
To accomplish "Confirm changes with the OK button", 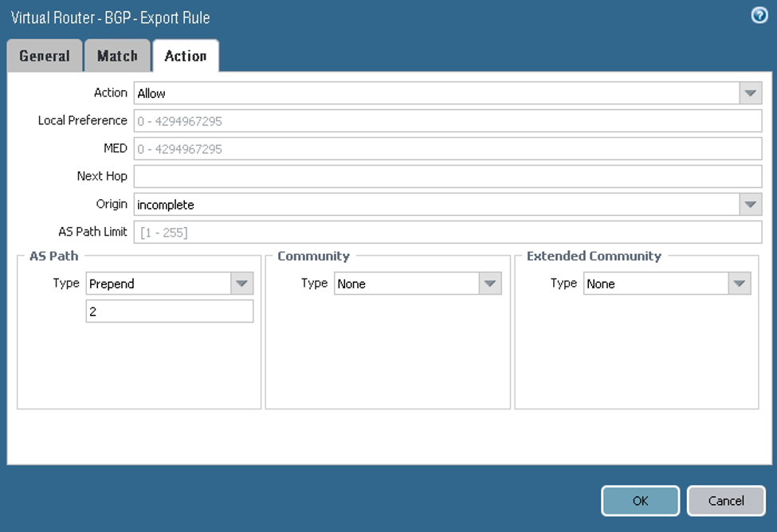I will [640, 500].
